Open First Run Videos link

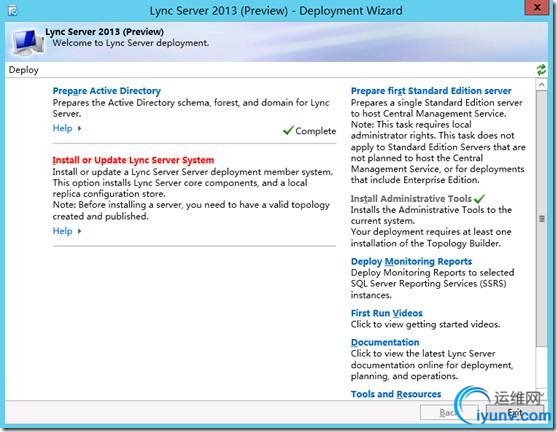[386, 313]
